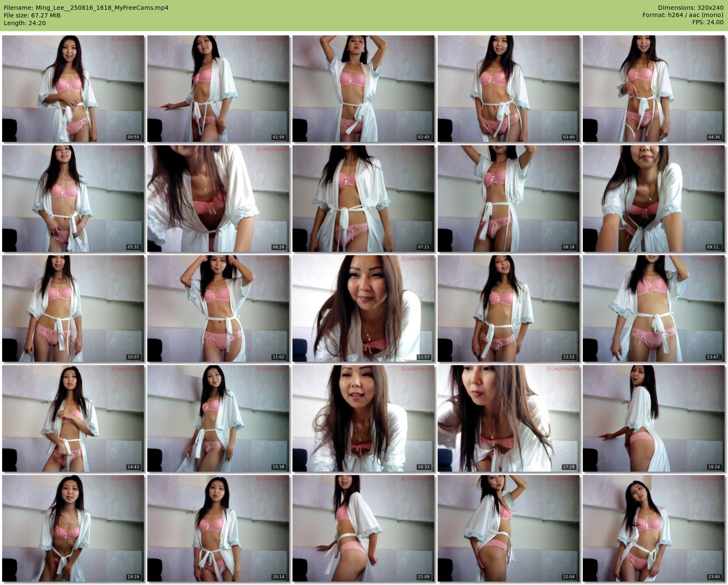Screen dimensions: 728x585
Task: Click the frame at 07:21
Action: [x=364, y=199]
